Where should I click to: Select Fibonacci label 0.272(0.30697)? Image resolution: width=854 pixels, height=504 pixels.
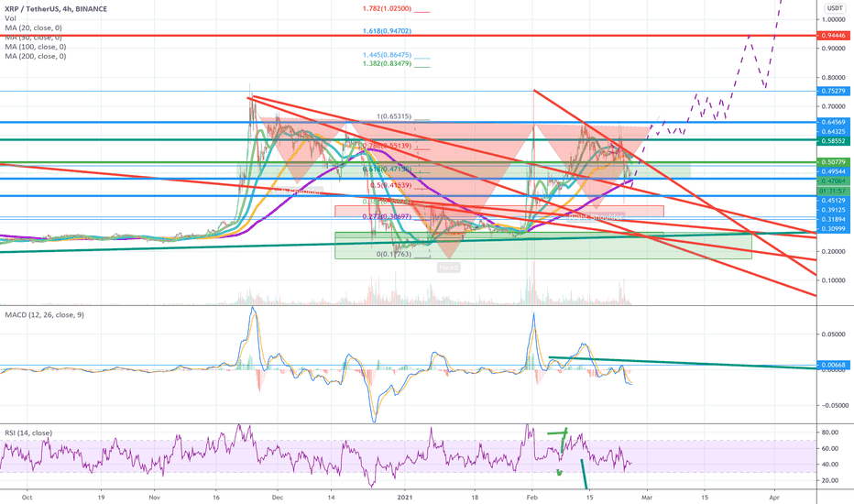click(388, 216)
